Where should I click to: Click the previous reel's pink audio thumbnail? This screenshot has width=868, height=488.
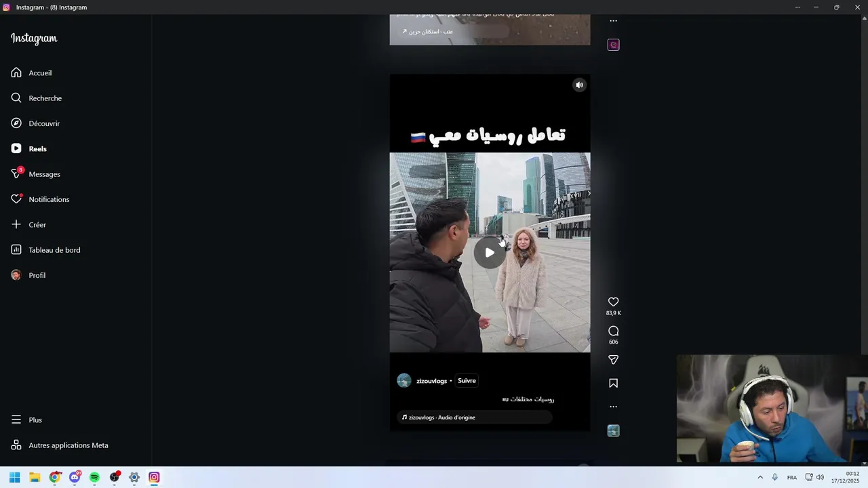pos(613,45)
